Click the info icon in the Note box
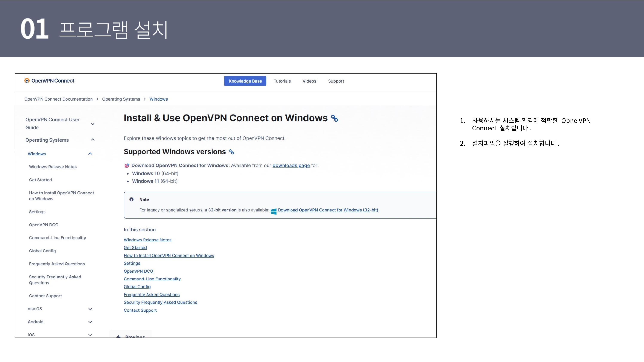 coord(132,199)
